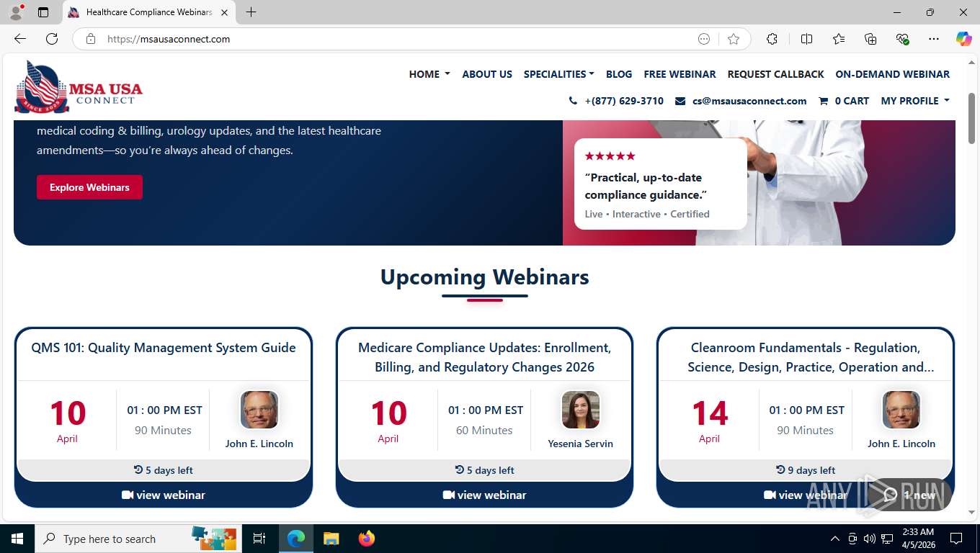Open Edge Settings and more menu
980x553 pixels.
[x=934, y=39]
